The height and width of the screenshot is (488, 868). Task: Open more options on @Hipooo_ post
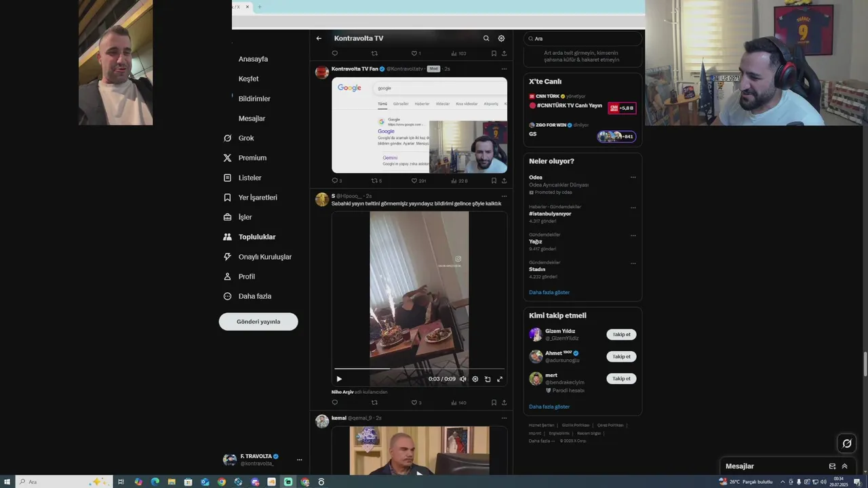click(x=504, y=196)
